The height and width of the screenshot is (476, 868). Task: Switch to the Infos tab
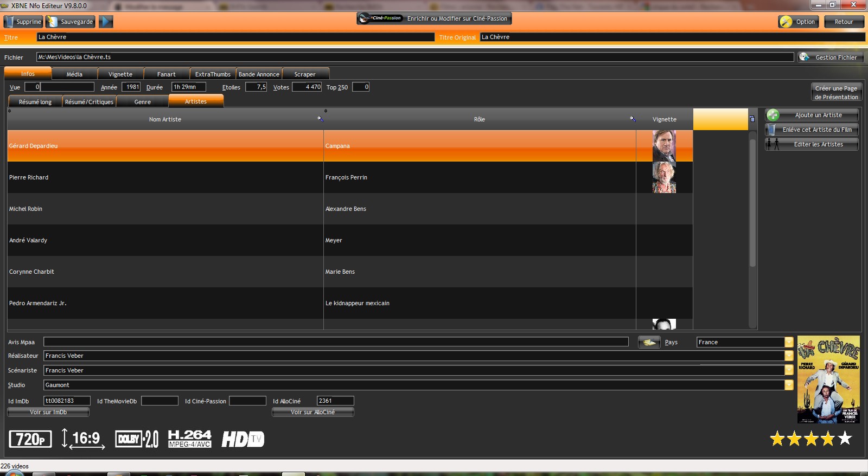[28, 74]
